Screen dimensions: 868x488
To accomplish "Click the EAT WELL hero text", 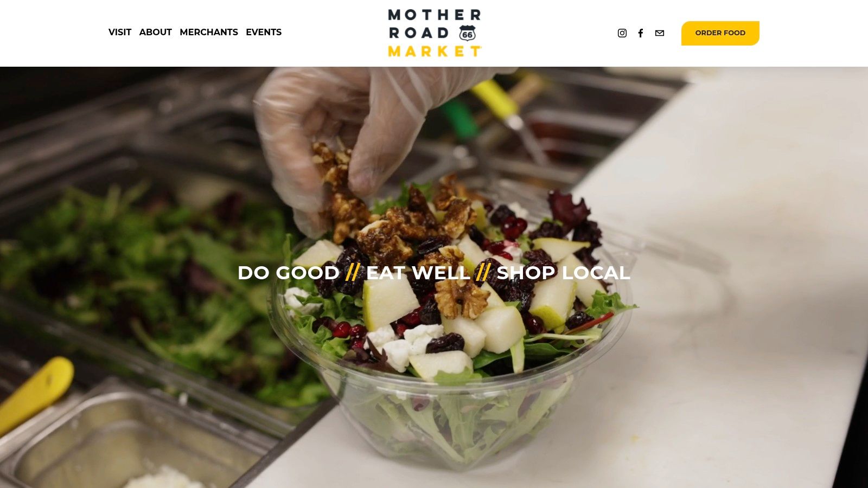I will point(418,272).
